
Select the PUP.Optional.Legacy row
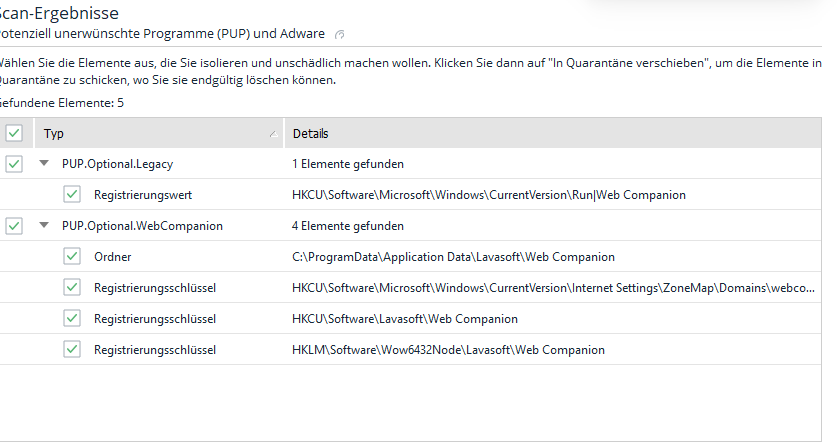coord(118,164)
